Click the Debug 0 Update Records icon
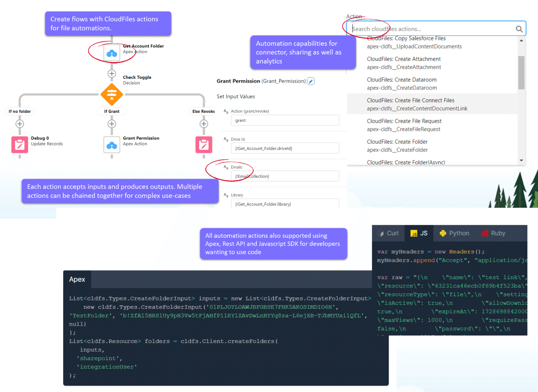 tap(19, 145)
